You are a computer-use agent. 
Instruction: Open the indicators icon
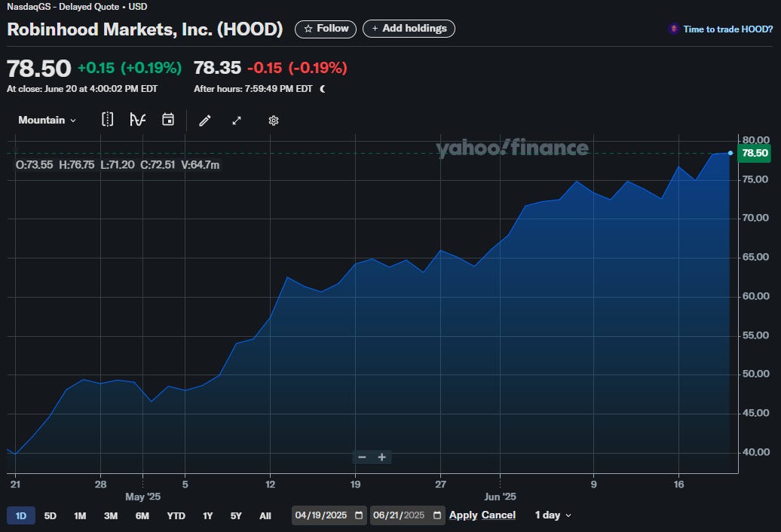click(137, 120)
